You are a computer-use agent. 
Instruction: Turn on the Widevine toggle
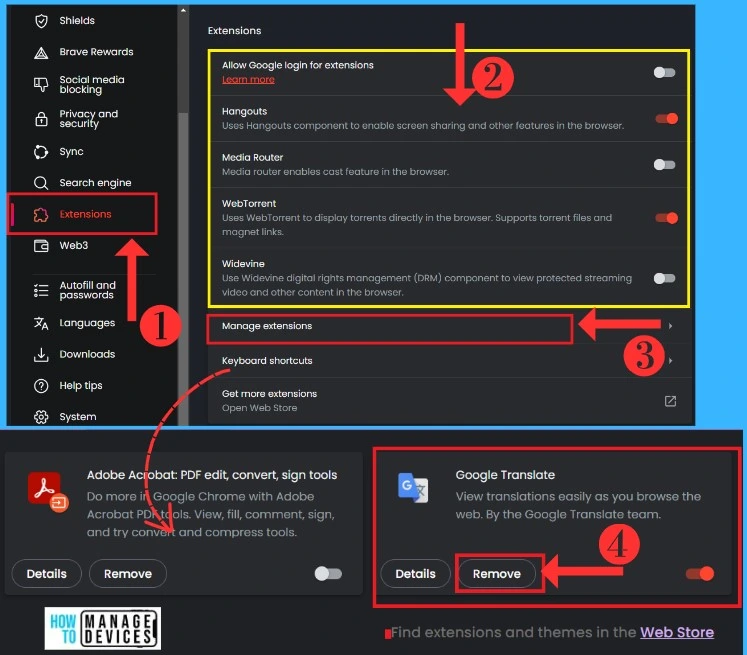[664, 278]
